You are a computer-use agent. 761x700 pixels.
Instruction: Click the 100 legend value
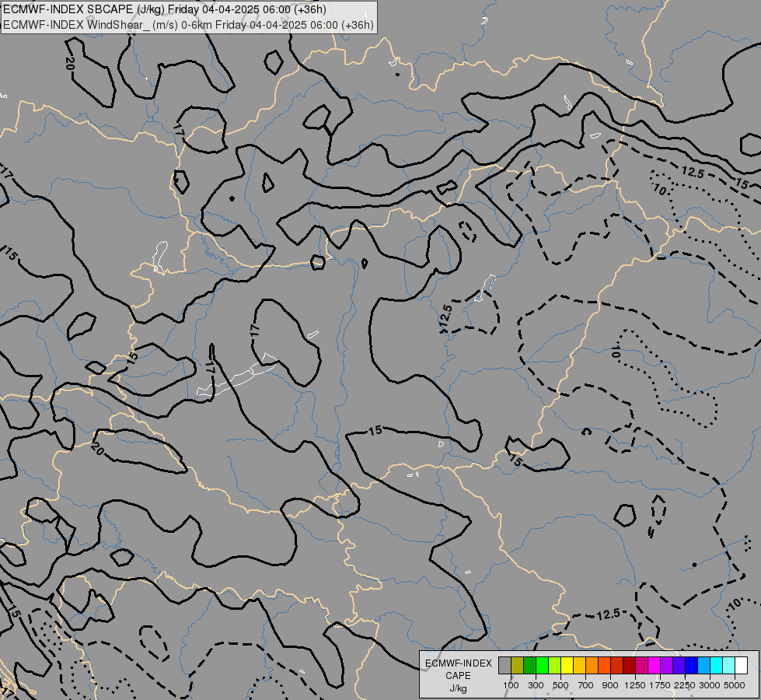[x=511, y=685]
